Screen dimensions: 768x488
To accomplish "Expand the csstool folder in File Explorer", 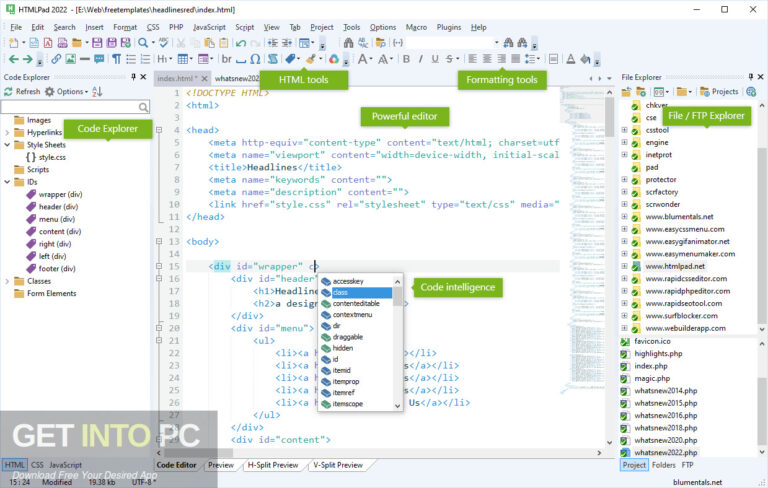I will pos(624,130).
